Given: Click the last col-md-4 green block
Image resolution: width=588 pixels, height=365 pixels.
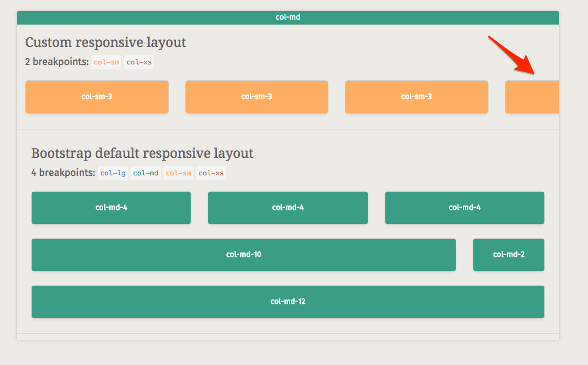Looking at the screenshot, I should click(x=464, y=208).
